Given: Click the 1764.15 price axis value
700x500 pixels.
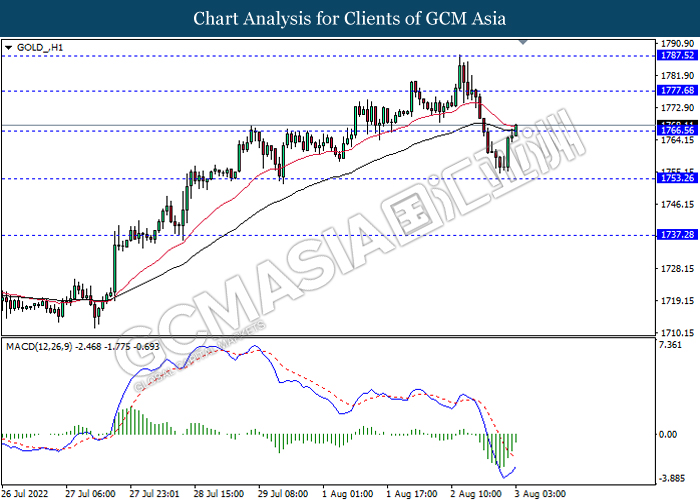Looking at the screenshot, I should [677, 140].
